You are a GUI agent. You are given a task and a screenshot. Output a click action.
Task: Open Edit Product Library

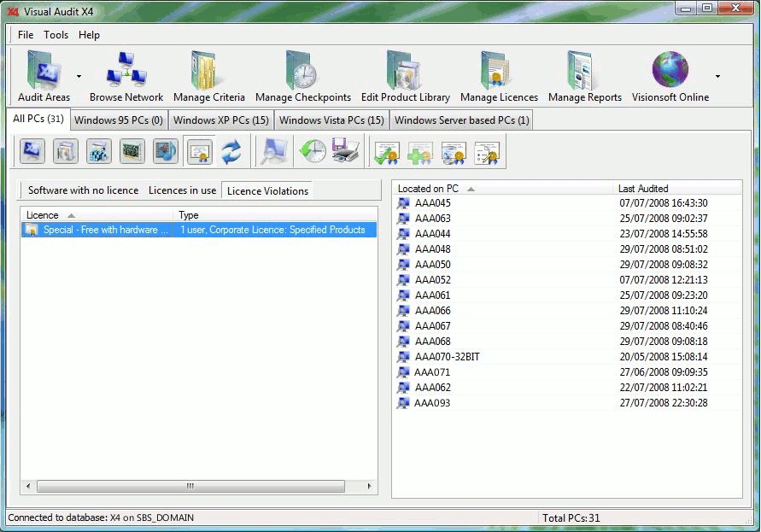[405, 77]
